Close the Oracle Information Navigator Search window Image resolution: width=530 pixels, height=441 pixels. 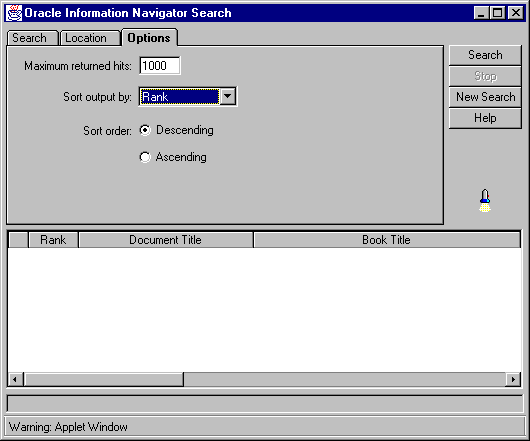[516, 13]
